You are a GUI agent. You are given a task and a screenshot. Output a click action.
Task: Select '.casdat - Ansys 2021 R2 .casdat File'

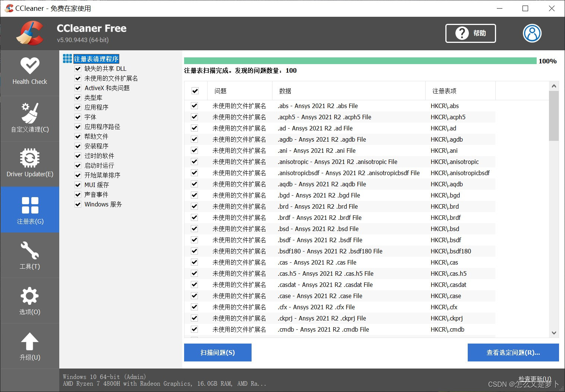pyautogui.click(x=325, y=285)
